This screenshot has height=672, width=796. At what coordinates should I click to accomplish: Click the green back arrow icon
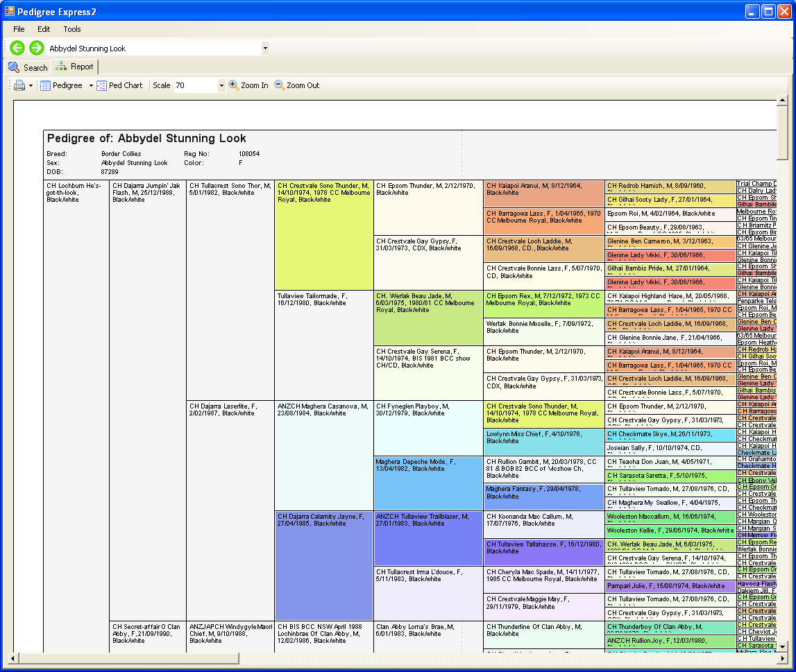17,48
